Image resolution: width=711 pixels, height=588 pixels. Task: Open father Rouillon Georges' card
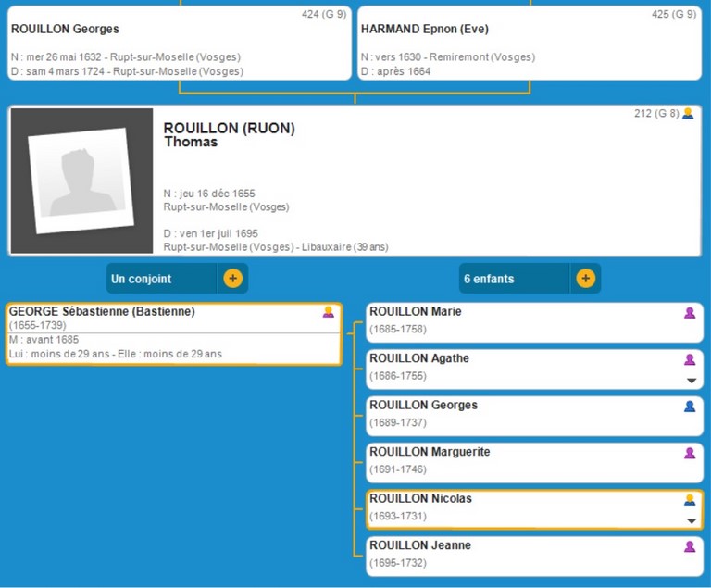click(176, 44)
